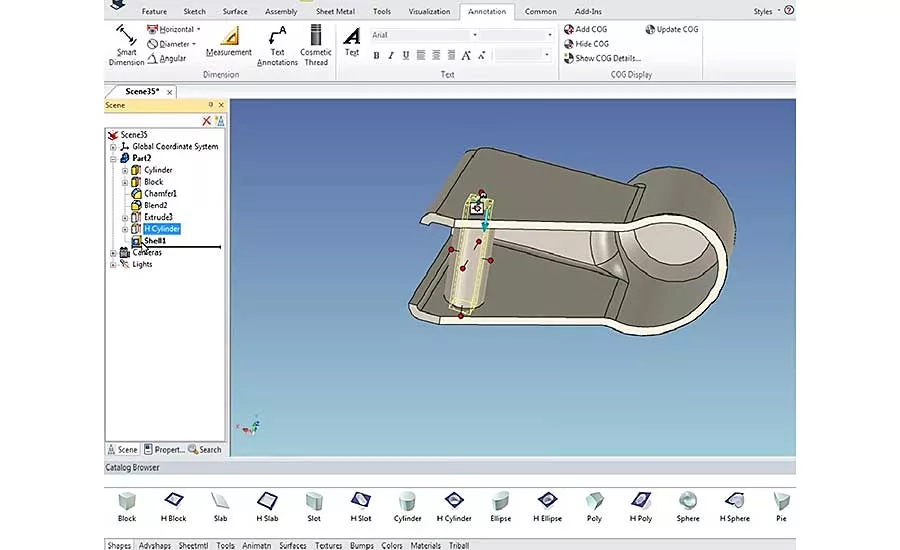This screenshot has height=550, width=900.
Task: Click Add COG in COG Display
Action: pos(585,29)
